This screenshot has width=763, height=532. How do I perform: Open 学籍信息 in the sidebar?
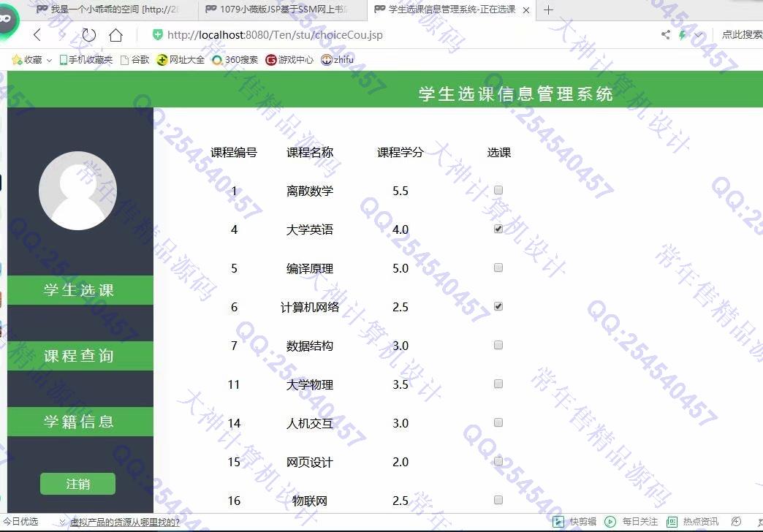(x=80, y=422)
